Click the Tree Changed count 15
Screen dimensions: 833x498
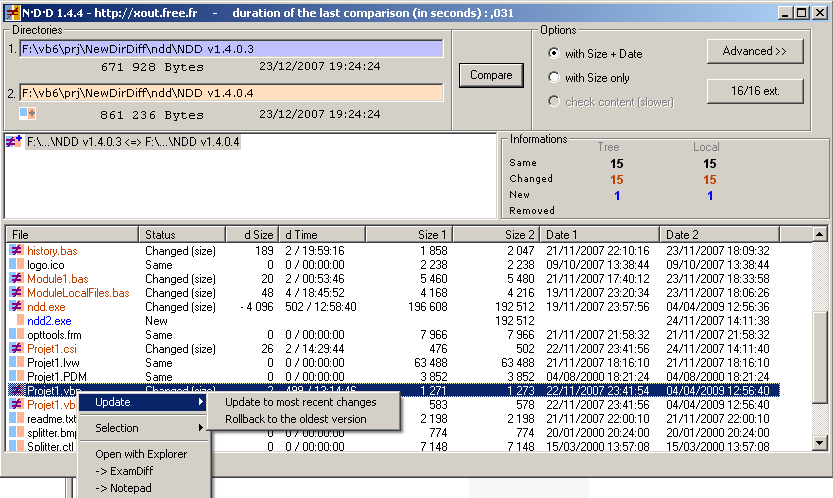(616, 180)
